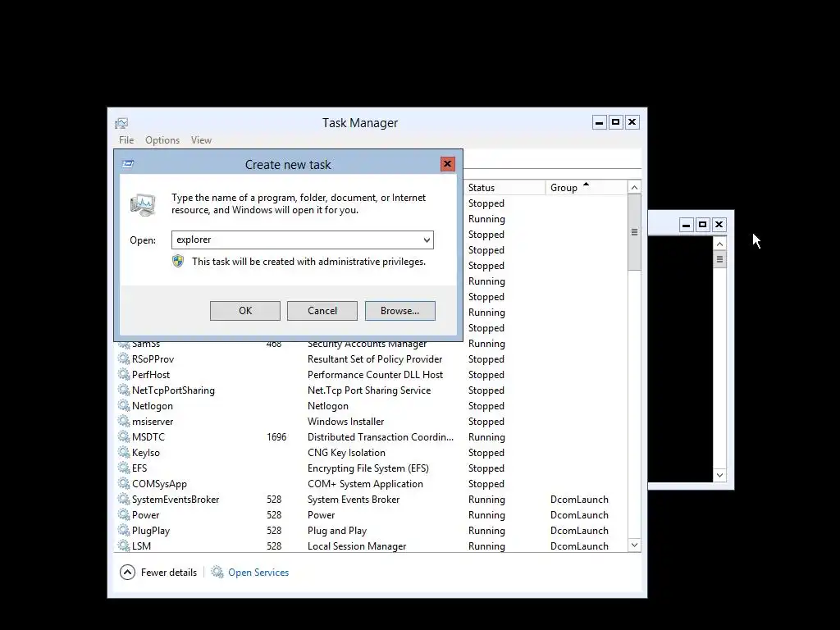840x630 pixels.
Task: Click the services list scrollbar thumb
Action: [634, 232]
